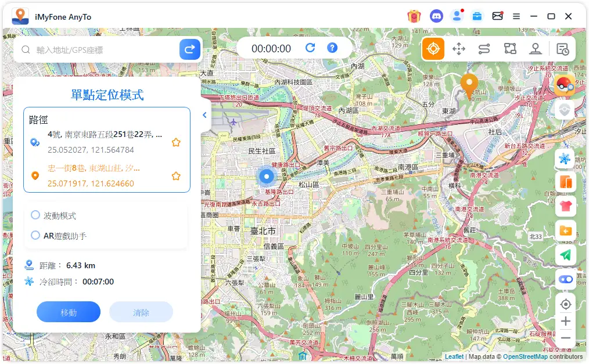Screen dimensions: 589x364
Task: Open the Discord community icon
Action: point(436,16)
